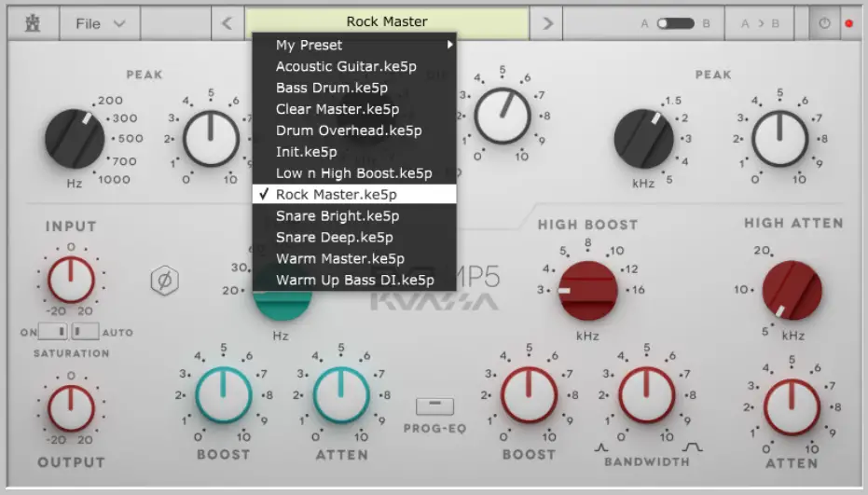Image resolution: width=868 pixels, height=495 pixels.
Task: Copy A to B settings button
Action: (760, 23)
